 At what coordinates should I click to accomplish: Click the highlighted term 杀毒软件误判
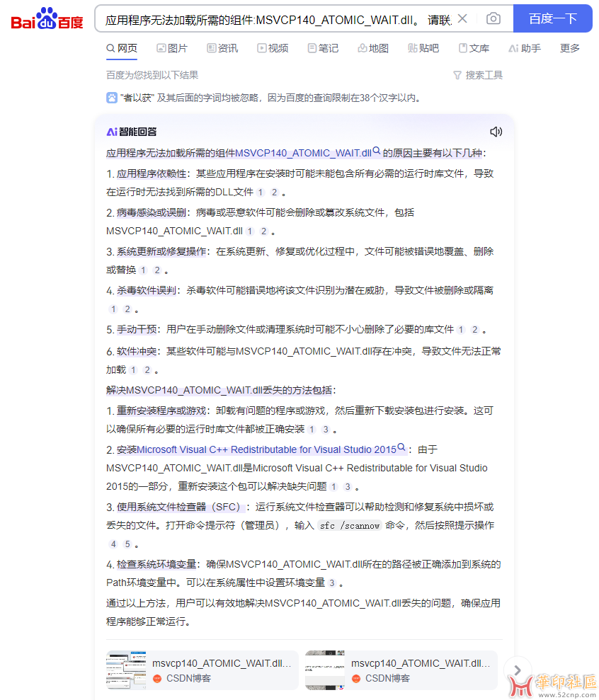147,291
